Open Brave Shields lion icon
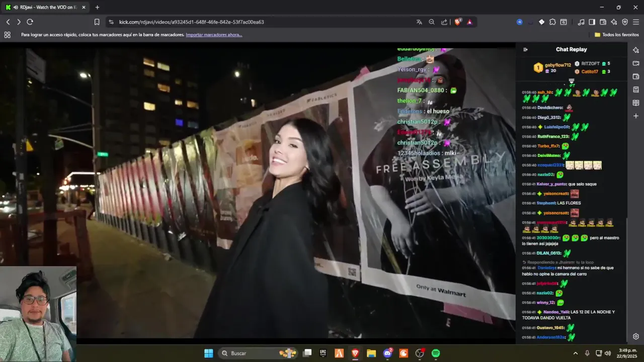 tap(457, 22)
